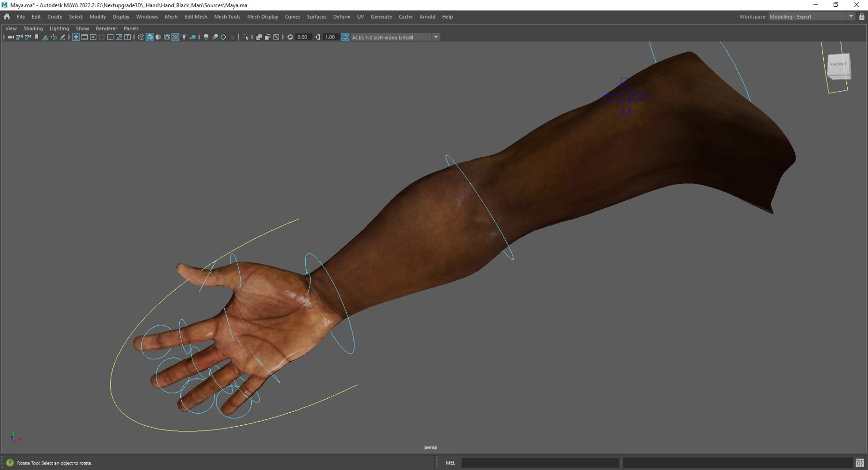Screen dimensions: 868x470
Task: Open the Workspace selector dropdown
Action: click(x=810, y=16)
